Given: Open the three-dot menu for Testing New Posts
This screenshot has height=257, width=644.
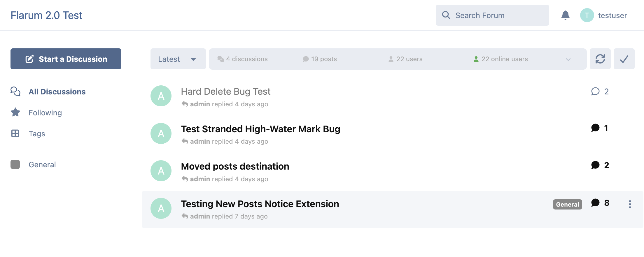Looking at the screenshot, I should [x=630, y=204].
